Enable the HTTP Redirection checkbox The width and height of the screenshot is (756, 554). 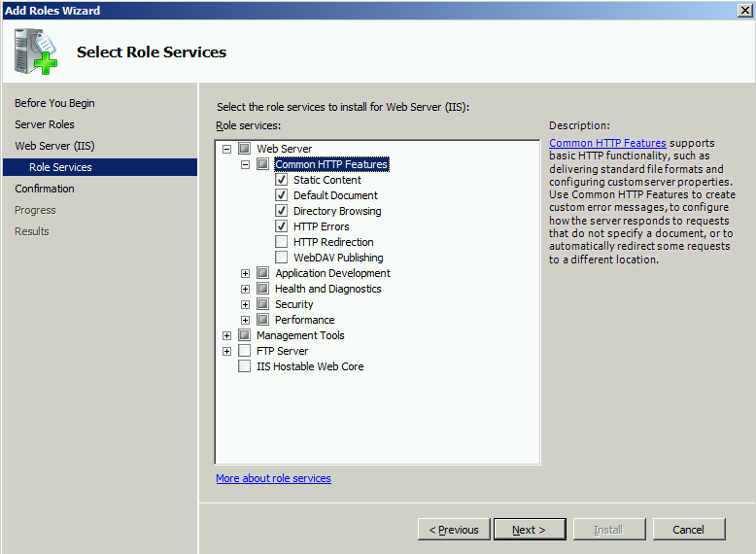click(x=282, y=242)
